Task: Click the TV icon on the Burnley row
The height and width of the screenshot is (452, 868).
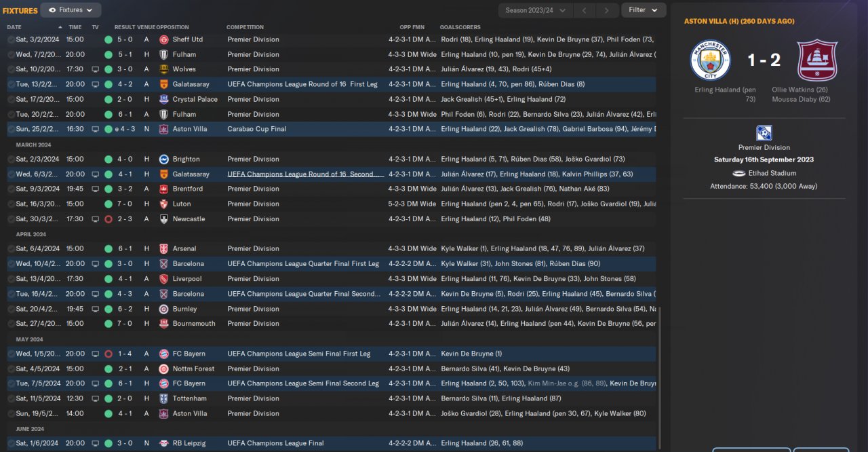Action: (95, 309)
